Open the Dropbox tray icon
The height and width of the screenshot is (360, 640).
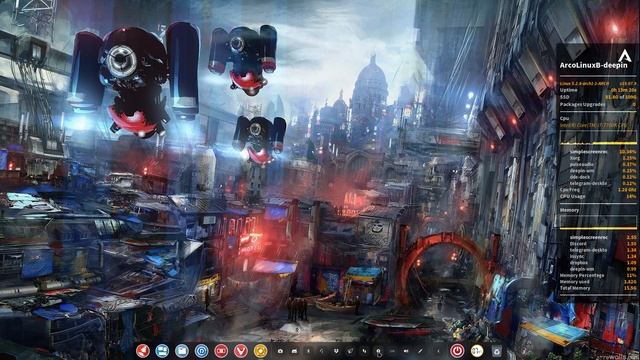click(336, 351)
